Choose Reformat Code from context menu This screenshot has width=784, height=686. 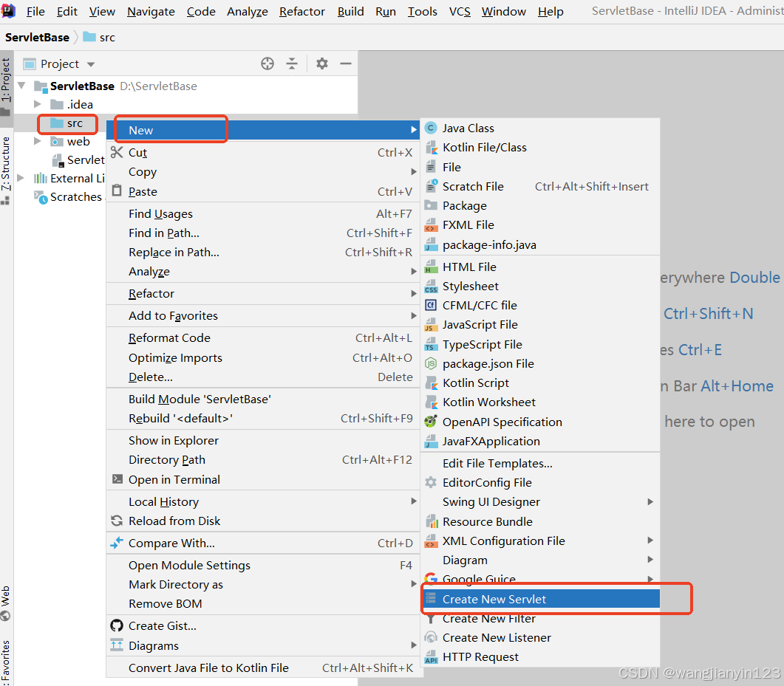[265, 338]
